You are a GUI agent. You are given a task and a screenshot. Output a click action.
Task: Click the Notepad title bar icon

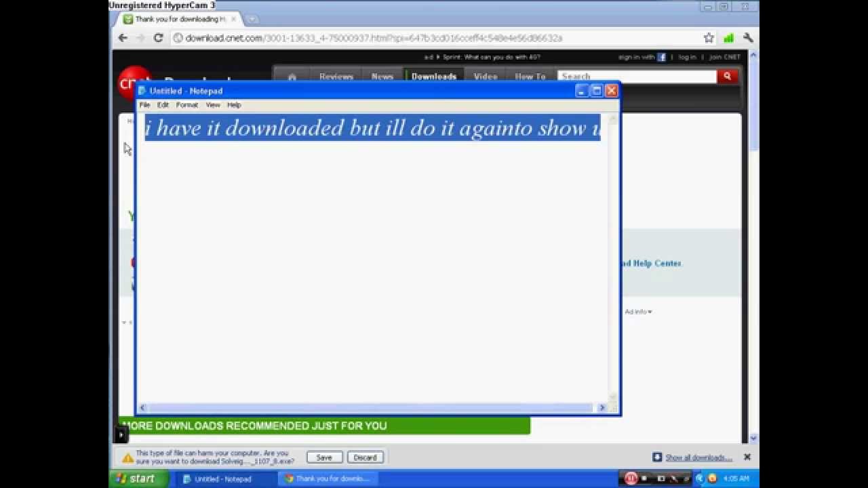pos(142,91)
